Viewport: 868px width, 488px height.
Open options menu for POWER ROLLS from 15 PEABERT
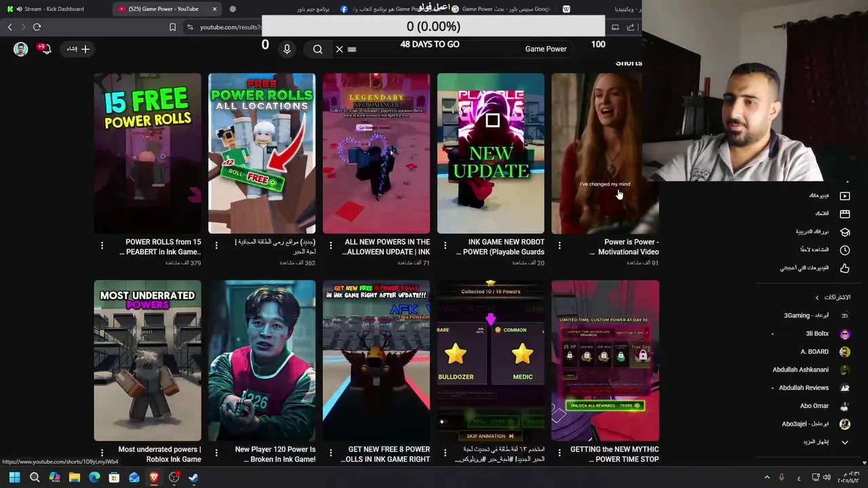pyautogui.click(x=102, y=245)
